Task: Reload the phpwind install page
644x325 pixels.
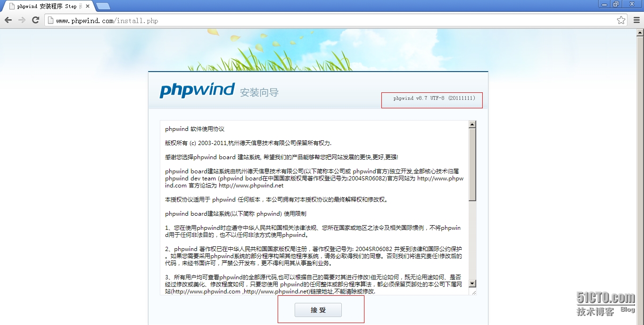Action: [35, 20]
